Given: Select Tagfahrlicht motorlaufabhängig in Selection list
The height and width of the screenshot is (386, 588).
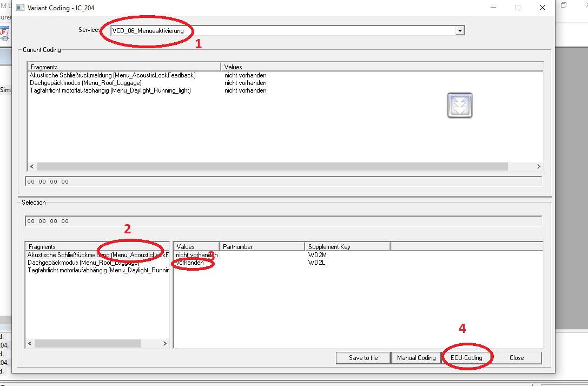Looking at the screenshot, I should click(x=98, y=270).
